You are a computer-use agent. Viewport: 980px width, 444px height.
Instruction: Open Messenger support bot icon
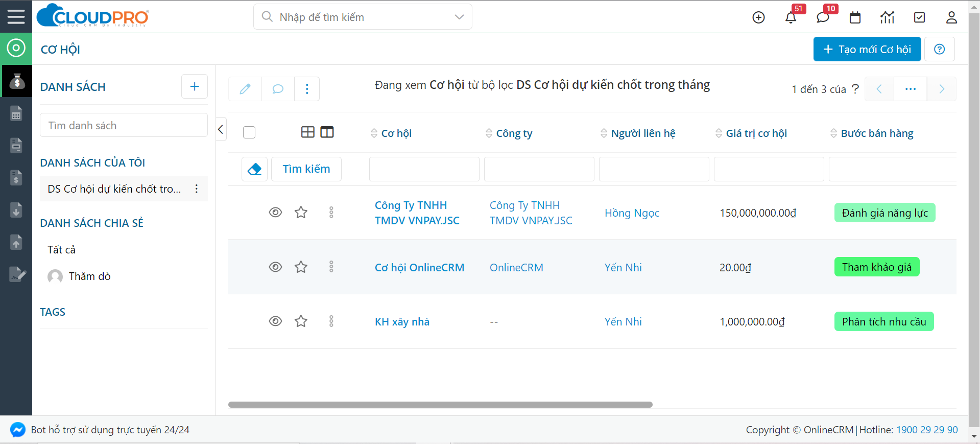tap(17, 430)
